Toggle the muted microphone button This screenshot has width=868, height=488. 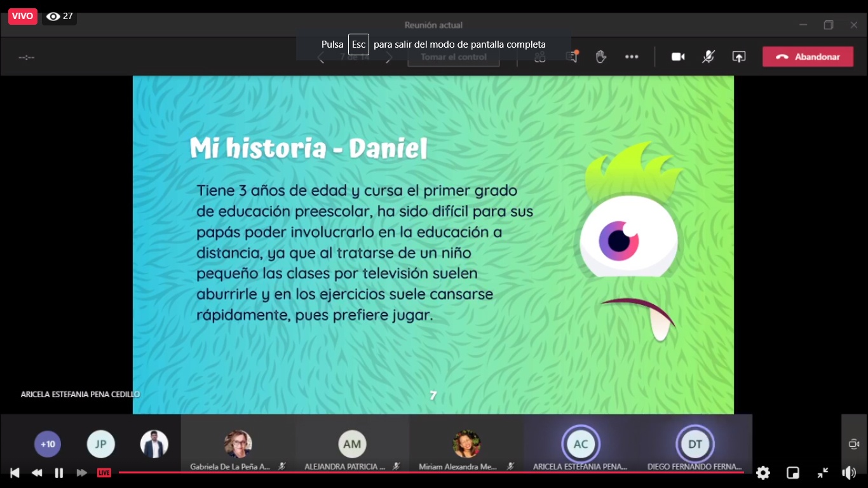tap(708, 57)
